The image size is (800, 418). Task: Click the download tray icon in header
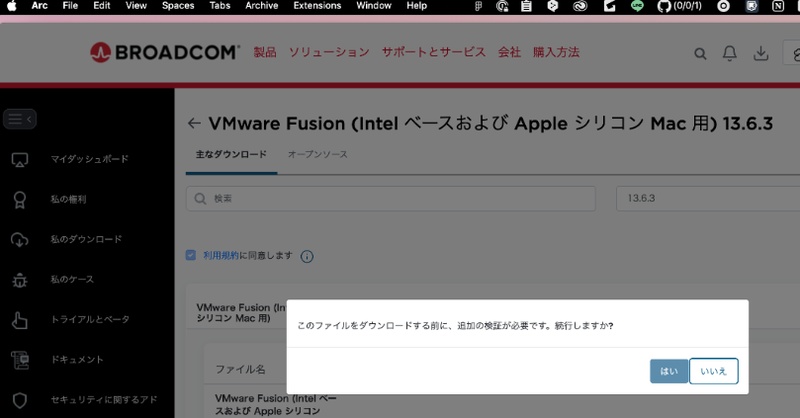tap(761, 53)
